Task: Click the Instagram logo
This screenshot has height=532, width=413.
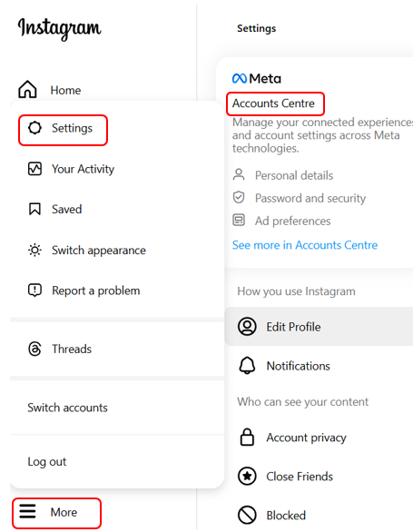Action: 59,29
